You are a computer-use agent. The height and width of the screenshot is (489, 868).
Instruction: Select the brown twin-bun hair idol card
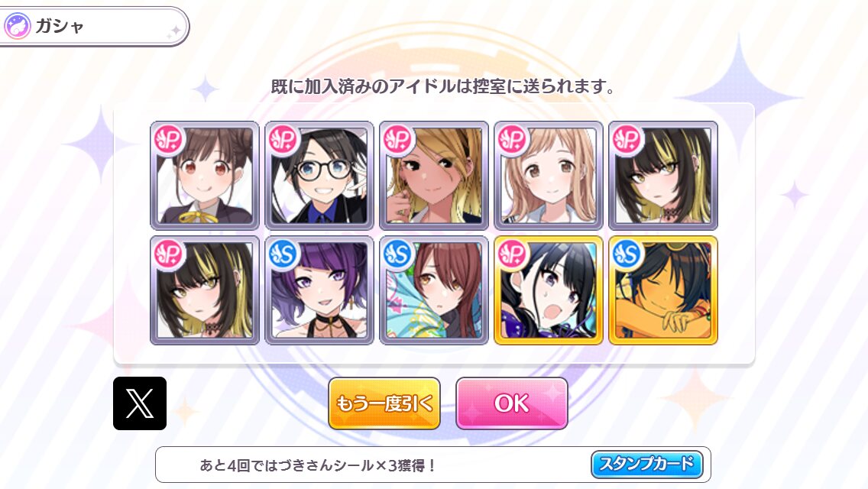click(x=205, y=176)
